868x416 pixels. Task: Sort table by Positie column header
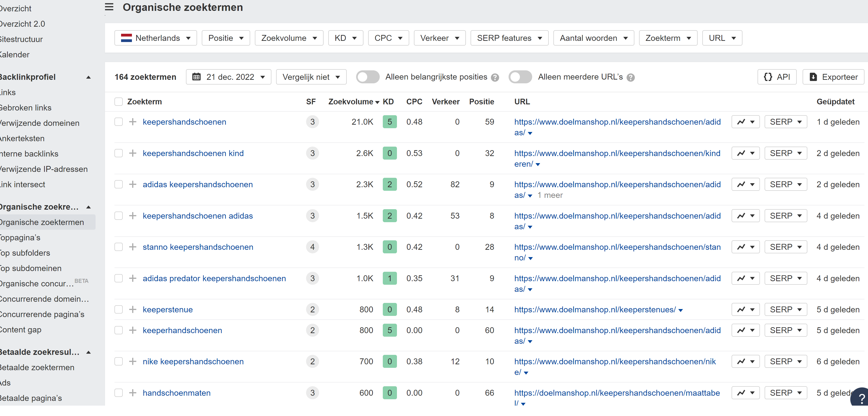pos(481,102)
